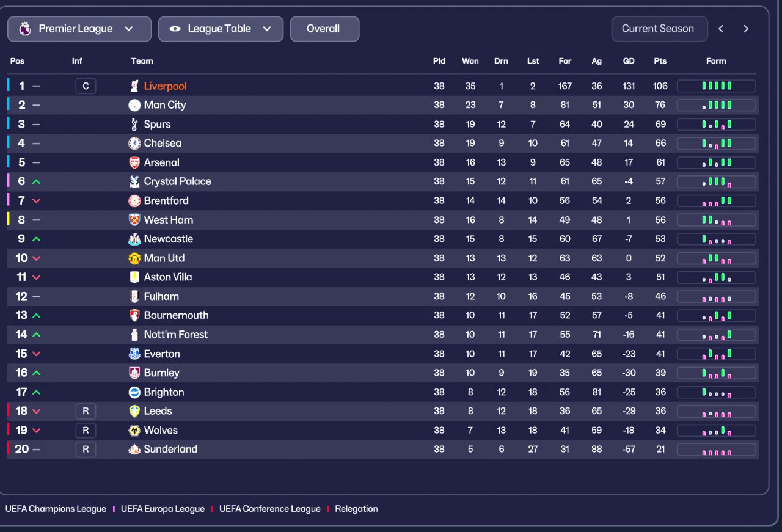Click the Liverpool club crest icon
782x532 pixels.
[x=134, y=86]
